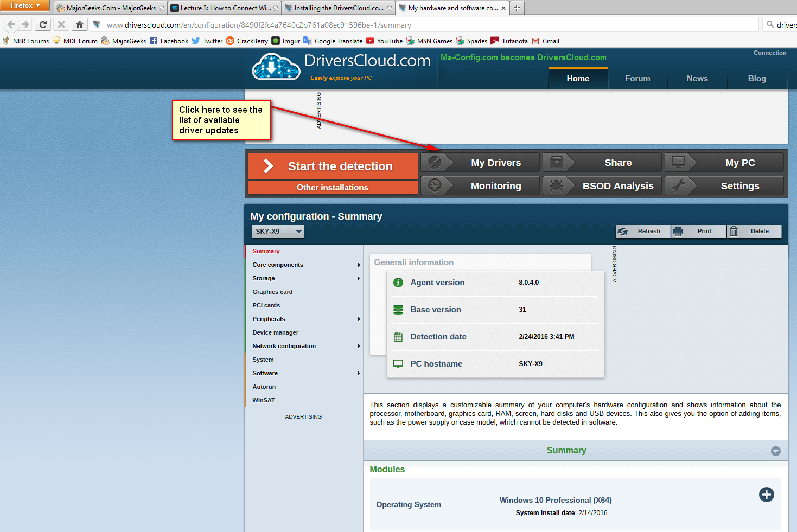The width and height of the screenshot is (797, 532).
Task: Click the Monitoring gauge icon
Action: (435, 185)
